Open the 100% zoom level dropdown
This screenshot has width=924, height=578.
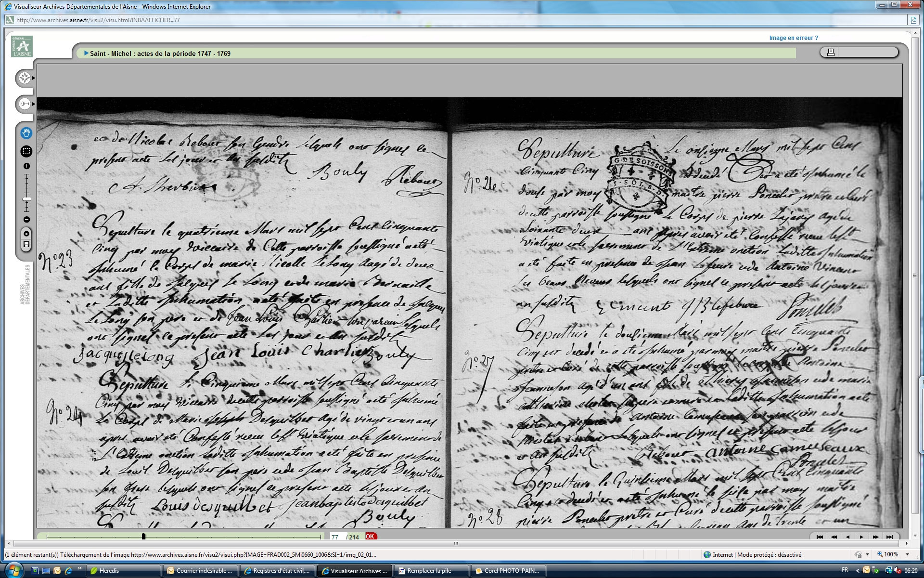point(907,555)
